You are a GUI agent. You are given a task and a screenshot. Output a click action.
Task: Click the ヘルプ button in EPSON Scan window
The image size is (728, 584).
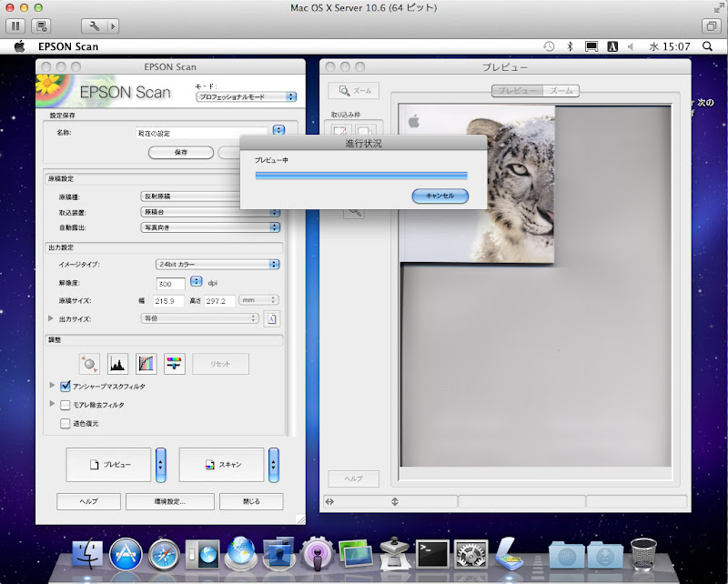tap(88, 501)
